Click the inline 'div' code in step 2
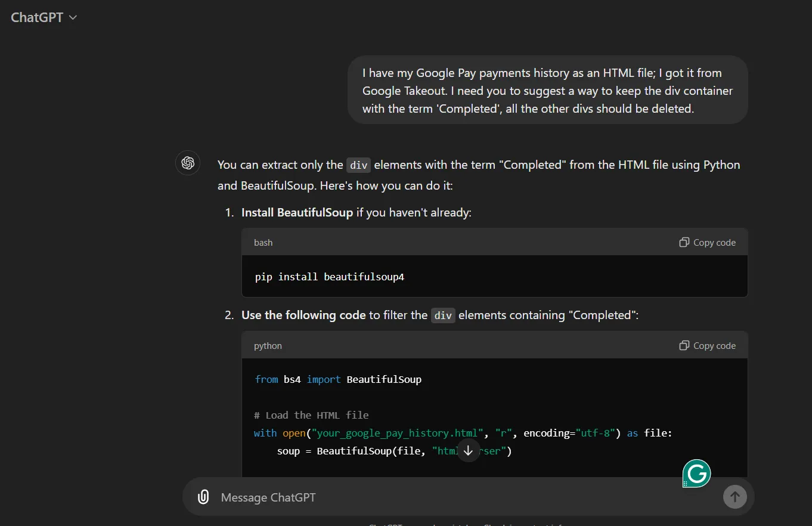Screen dimensions: 812x526 pyautogui.click(x=443, y=315)
